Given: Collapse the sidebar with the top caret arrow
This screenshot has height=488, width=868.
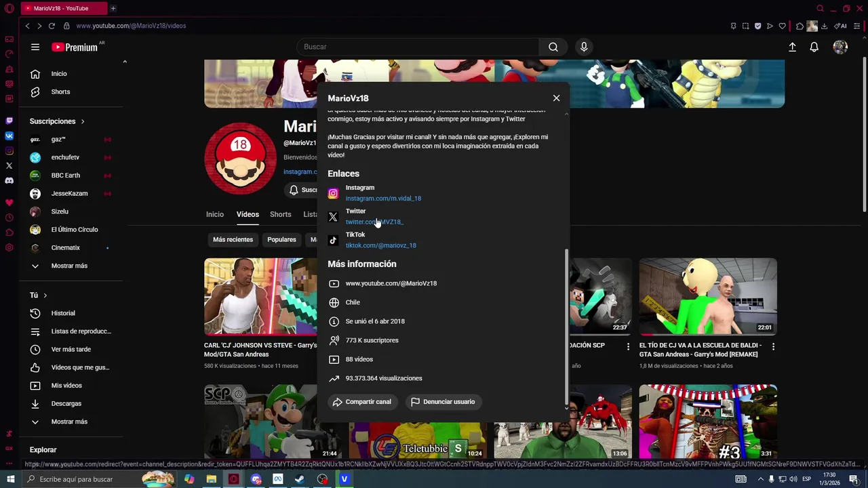Looking at the screenshot, I should [x=125, y=62].
